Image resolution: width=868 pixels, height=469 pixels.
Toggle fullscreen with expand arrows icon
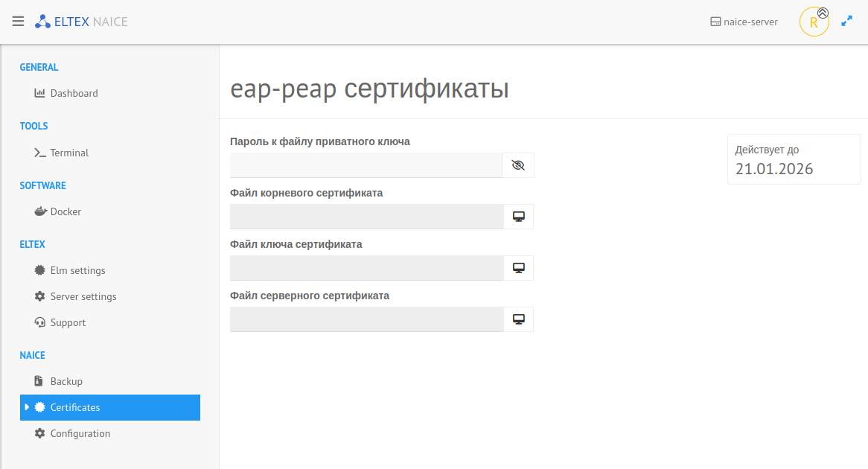point(846,22)
